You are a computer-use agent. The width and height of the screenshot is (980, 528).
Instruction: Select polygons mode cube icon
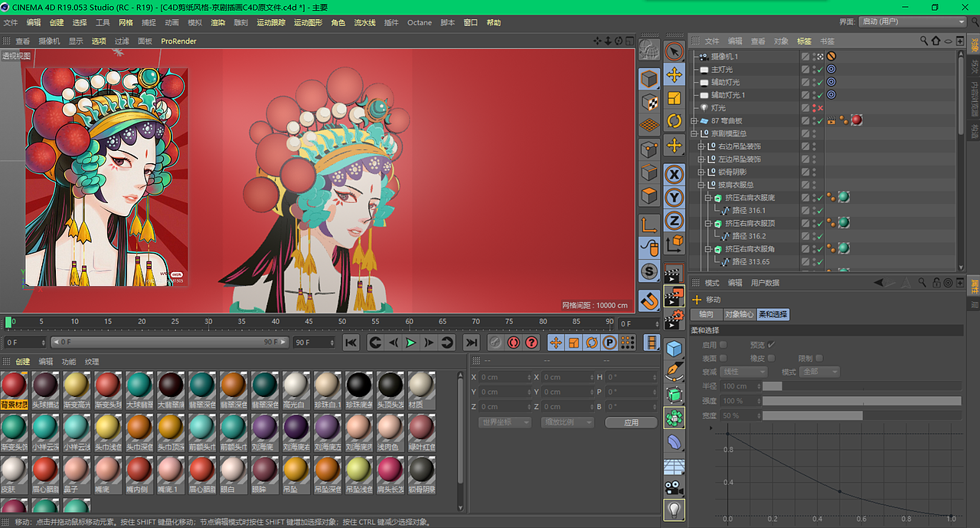point(649,195)
